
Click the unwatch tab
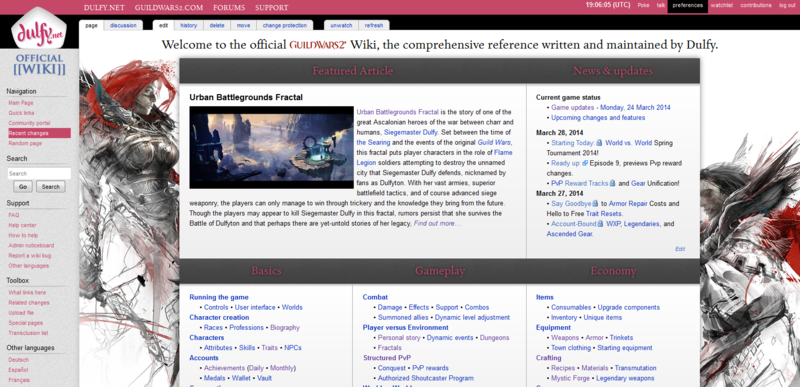click(341, 25)
